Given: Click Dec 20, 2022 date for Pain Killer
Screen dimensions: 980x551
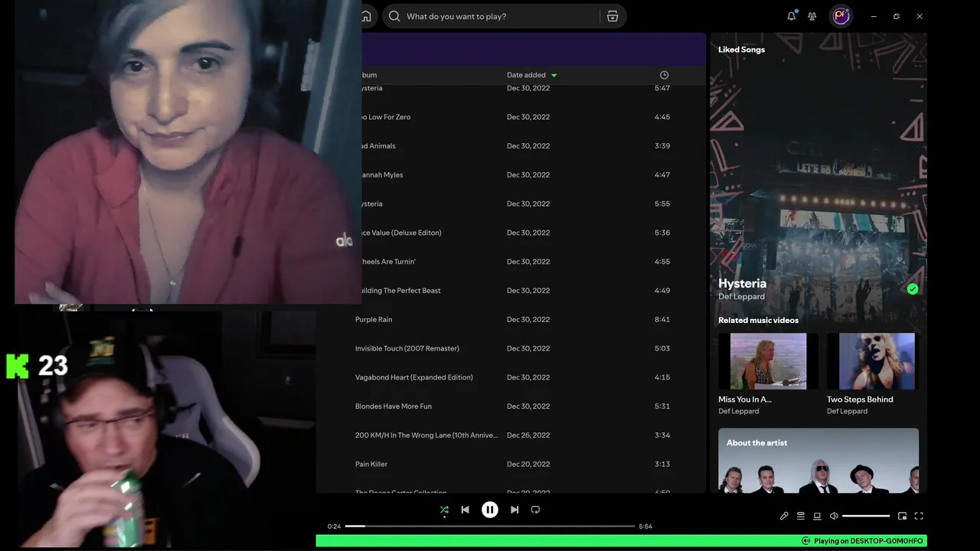Looking at the screenshot, I should coord(528,464).
